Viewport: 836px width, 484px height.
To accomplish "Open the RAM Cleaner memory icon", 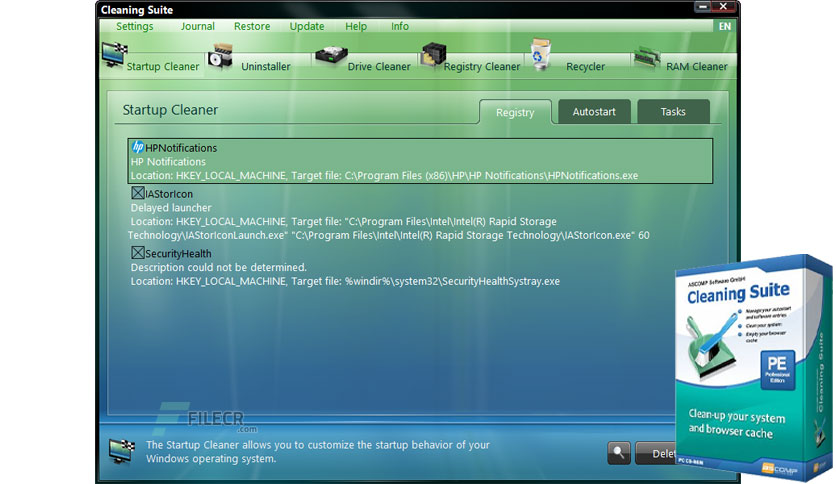I will point(646,57).
